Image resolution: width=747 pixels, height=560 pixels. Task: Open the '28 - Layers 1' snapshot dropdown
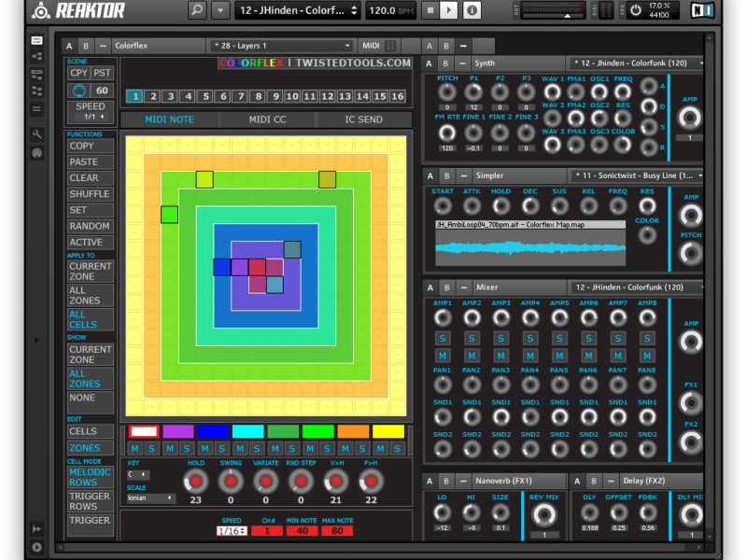pyautogui.click(x=281, y=46)
